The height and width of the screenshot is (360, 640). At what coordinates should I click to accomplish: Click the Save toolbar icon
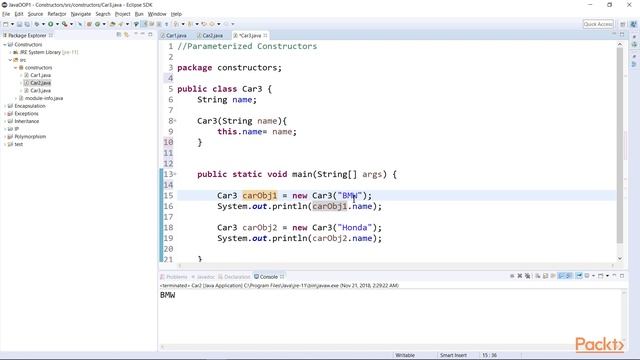tap(20, 24)
